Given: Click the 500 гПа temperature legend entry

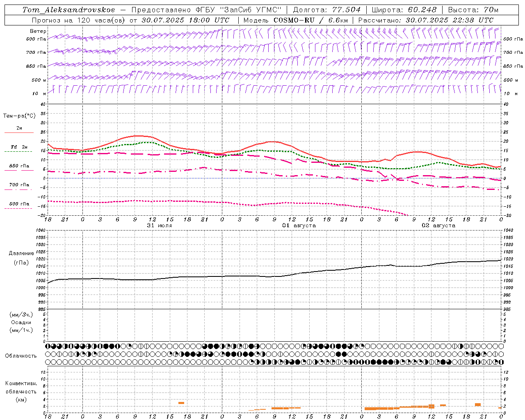Looking at the screenshot, I should click(19, 204).
